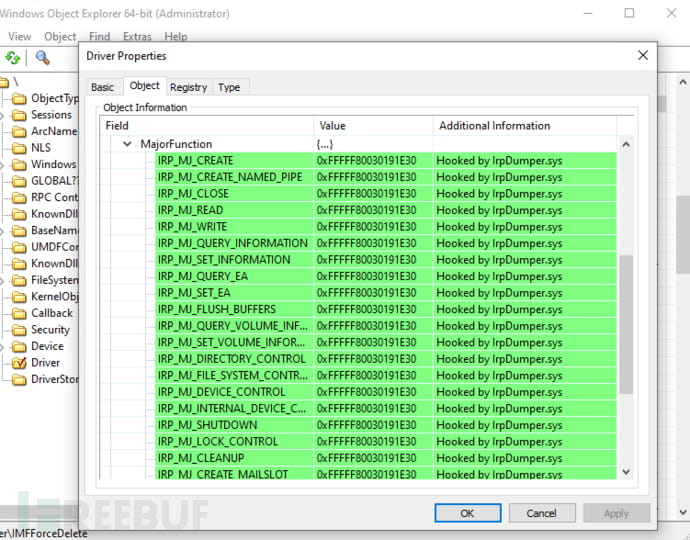The image size is (690, 540).
Task: Click the Find magnifier toolbar icon
Action: point(43,58)
